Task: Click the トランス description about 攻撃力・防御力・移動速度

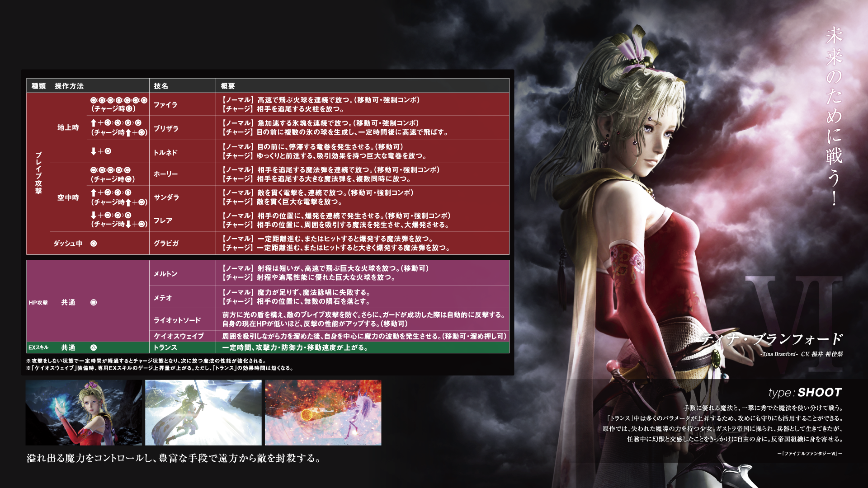Action: click(295, 347)
